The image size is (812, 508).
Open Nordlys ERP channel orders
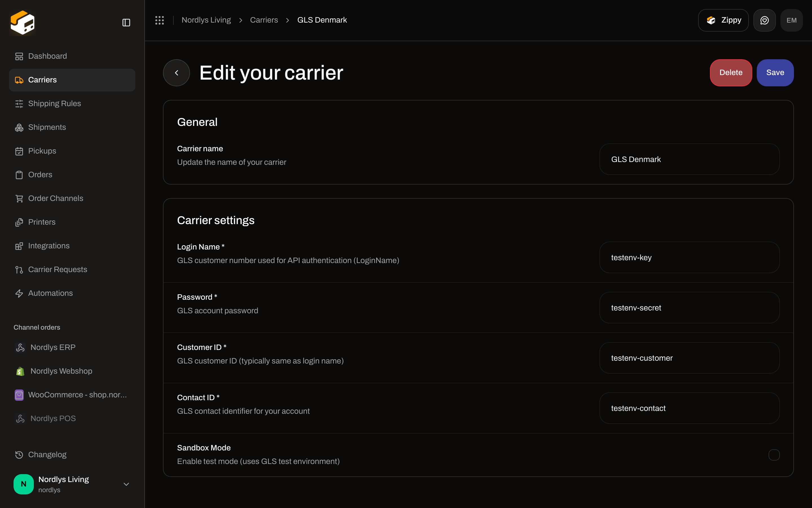pyautogui.click(x=72, y=347)
